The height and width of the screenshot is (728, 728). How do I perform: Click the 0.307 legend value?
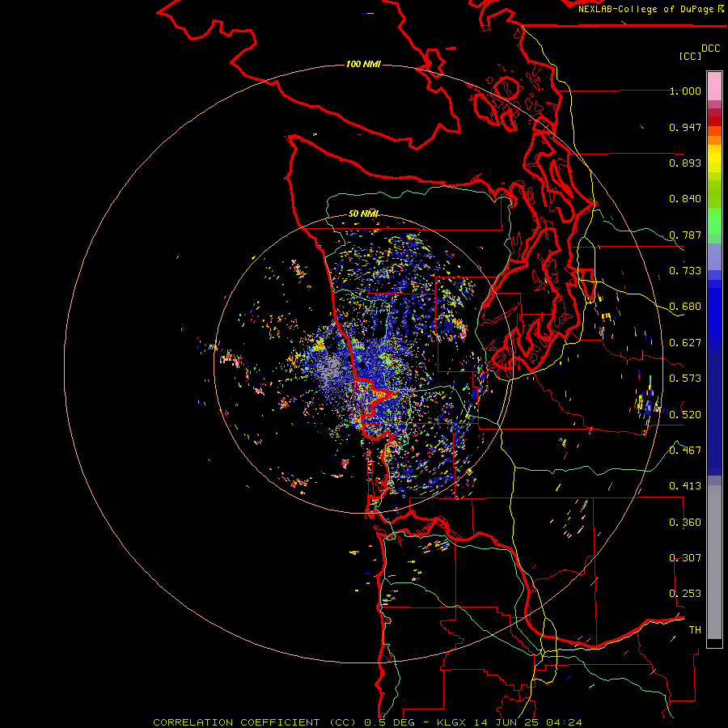[x=685, y=558]
